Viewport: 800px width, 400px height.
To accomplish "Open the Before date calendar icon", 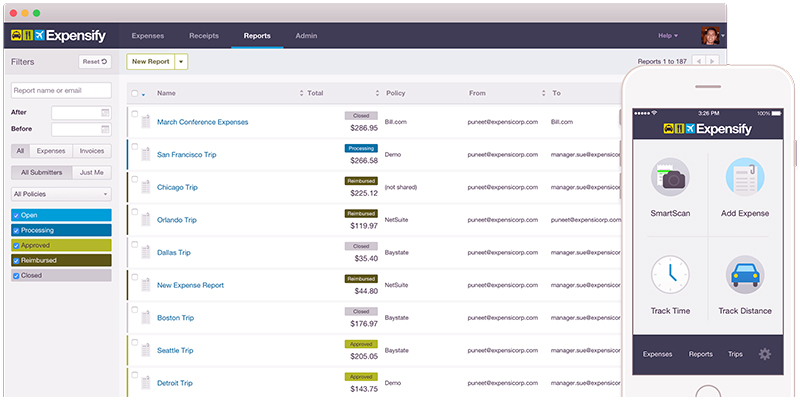I will (105, 129).
